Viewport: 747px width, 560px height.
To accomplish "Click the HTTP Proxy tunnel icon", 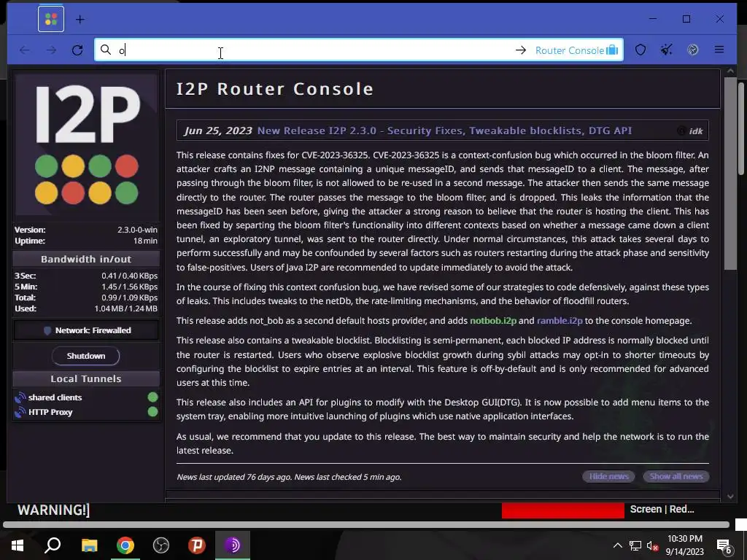I will (20, 412).
